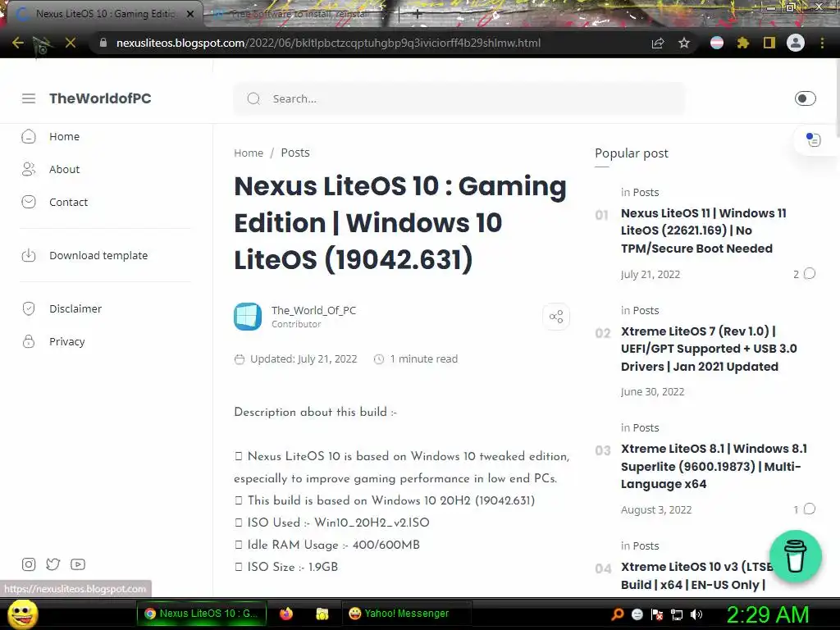Click 'Updated: July 21, 2022' text
This screenshot has width=840, height=630.
click(304, 359)
